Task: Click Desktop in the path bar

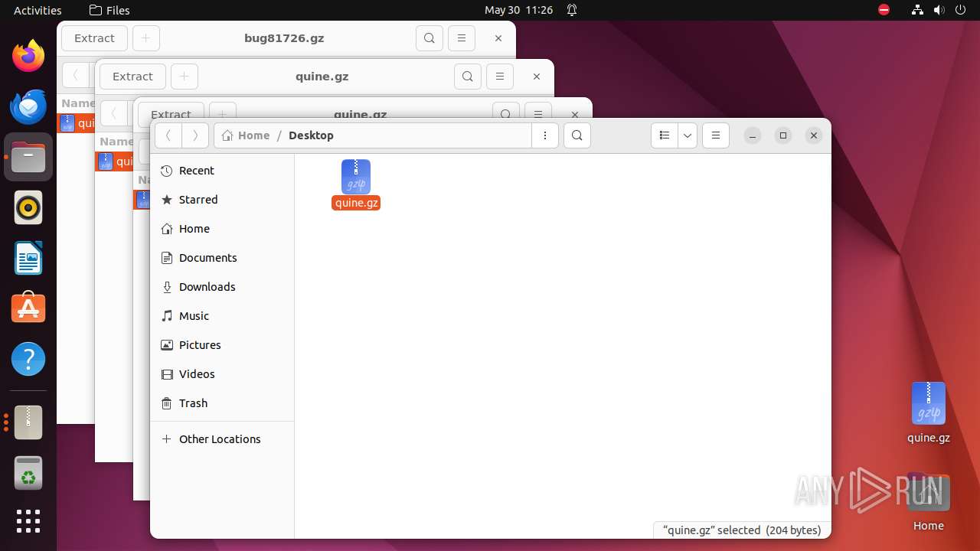Action: [311, 135]
